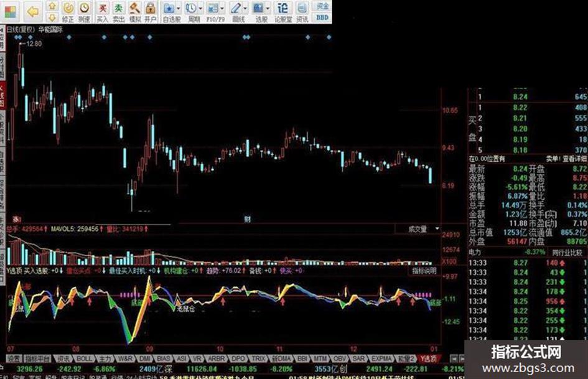Expand the 自选股 dropdown arrow
588x379 pixels.
coord(178,8)
